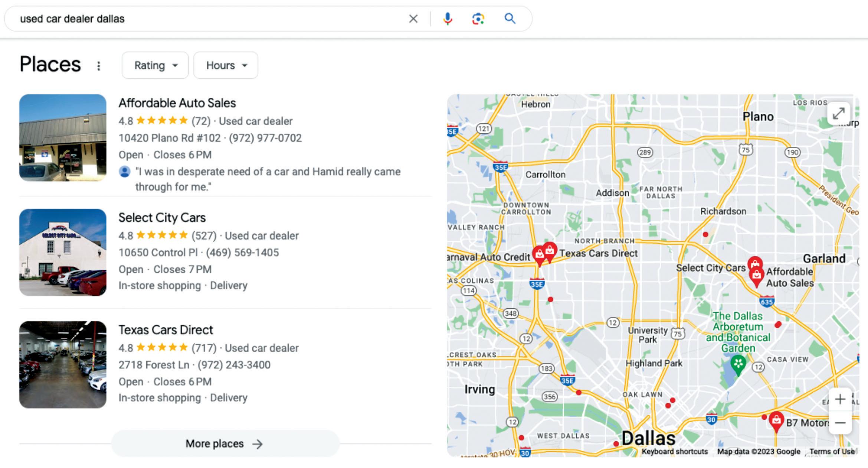Open Google Lens image search icon
868x468 pixels.
pos(478,19)
